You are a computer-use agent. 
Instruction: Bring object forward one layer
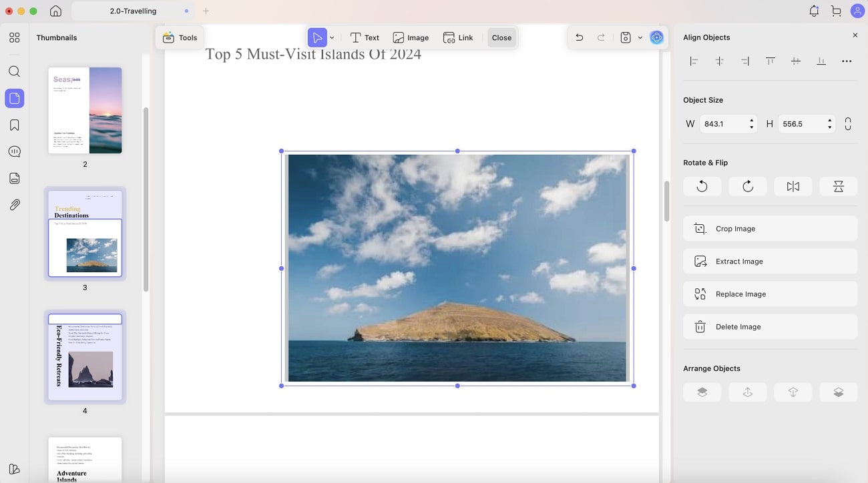pos(748,392)
